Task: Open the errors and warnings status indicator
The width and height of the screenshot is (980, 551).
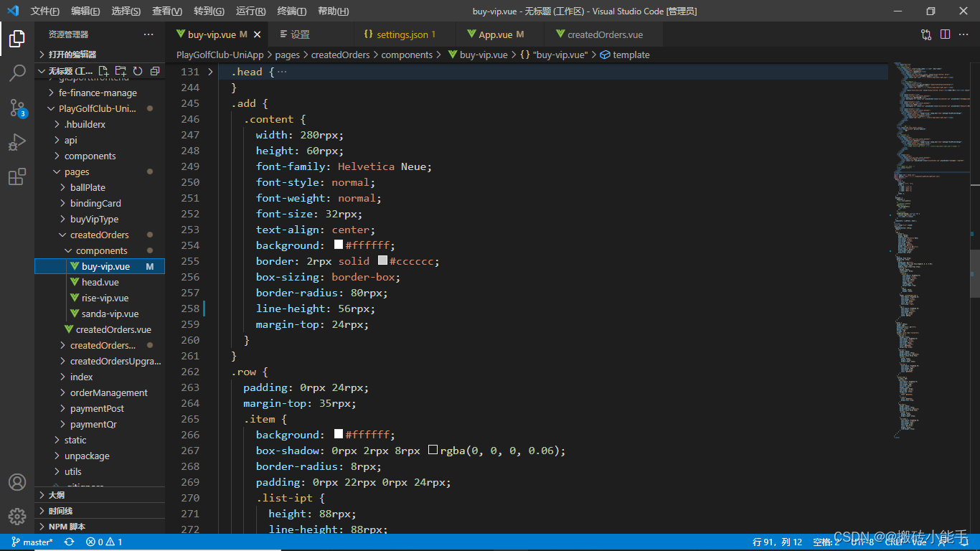Action: [104, 542]
